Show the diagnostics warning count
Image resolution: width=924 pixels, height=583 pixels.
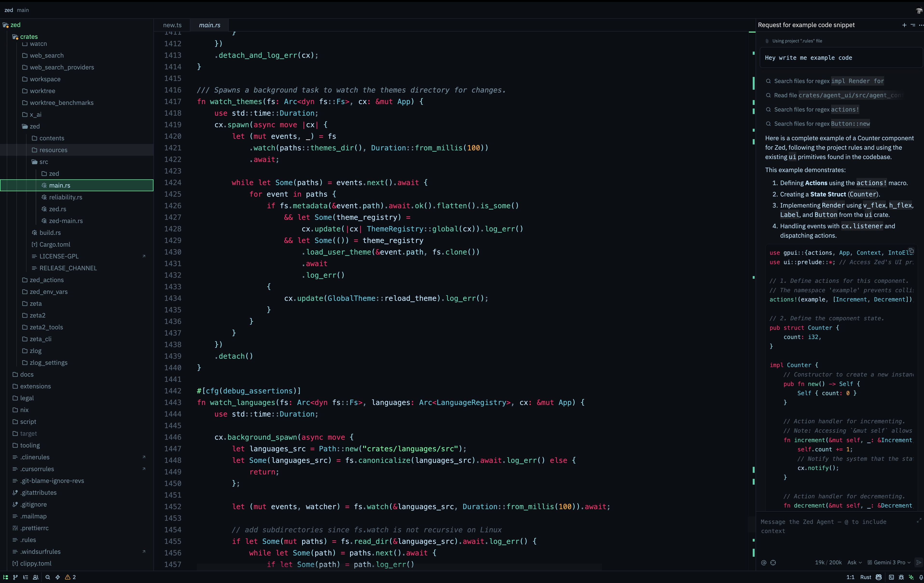tap(70, 577)
